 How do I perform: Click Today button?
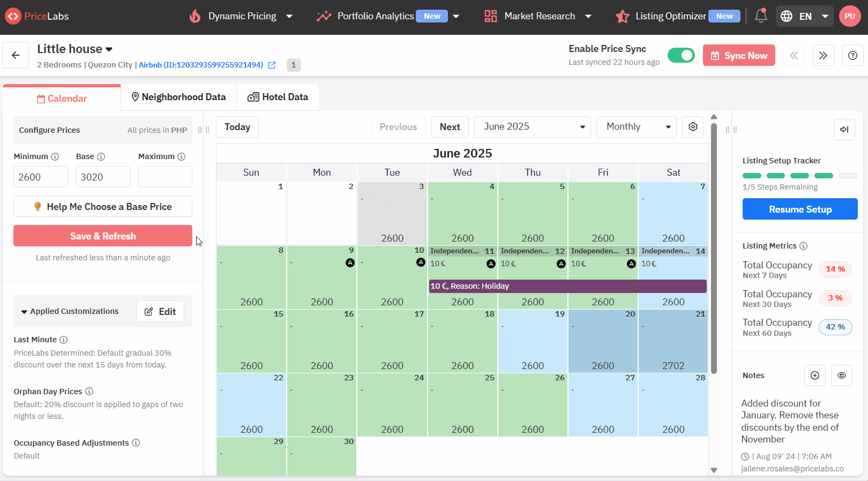[x=237, y=127]
